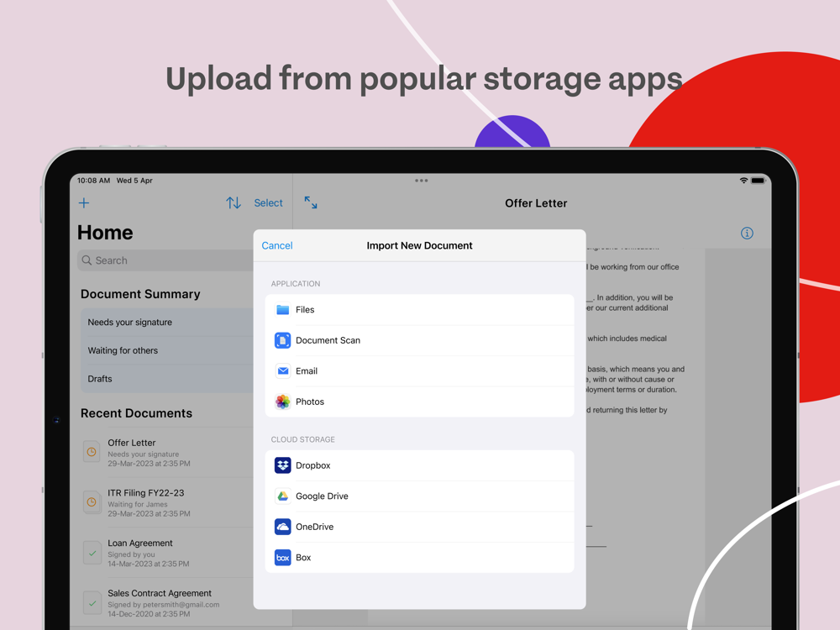Click the Photos flower icon
This screenshot has height=630, width=840.
[x=283, y=402]
